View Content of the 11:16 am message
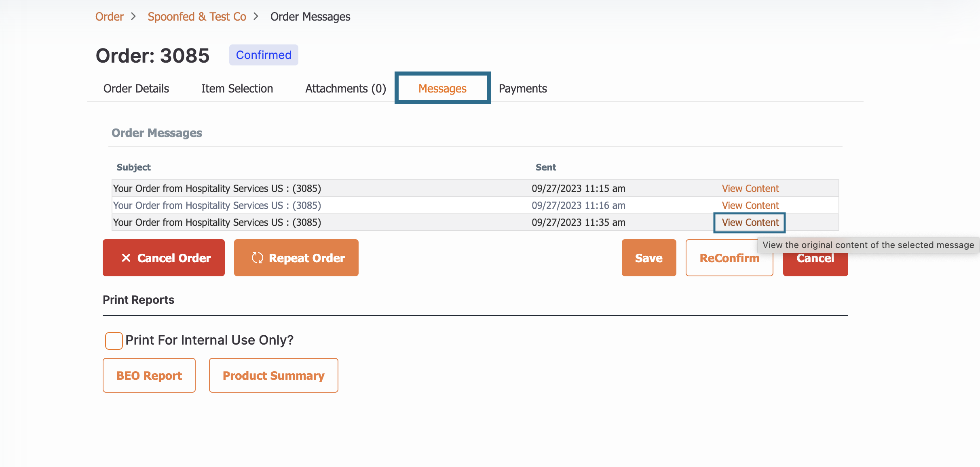Image resolution: width=980 pixels, height=467 pixels. [x=750, y=205]
